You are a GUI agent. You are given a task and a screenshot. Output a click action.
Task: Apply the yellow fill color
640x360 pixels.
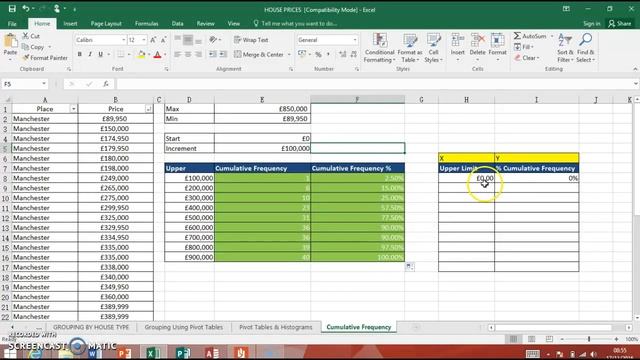click(x=141, y=54)
